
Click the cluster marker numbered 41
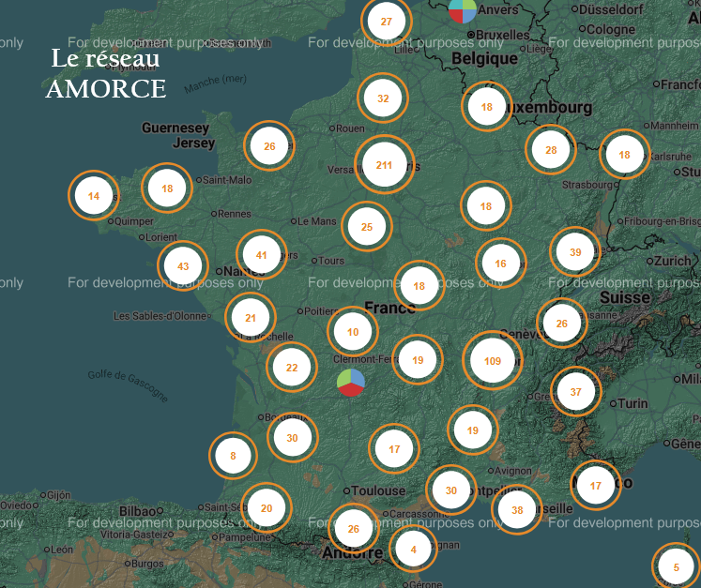point(262,255)
